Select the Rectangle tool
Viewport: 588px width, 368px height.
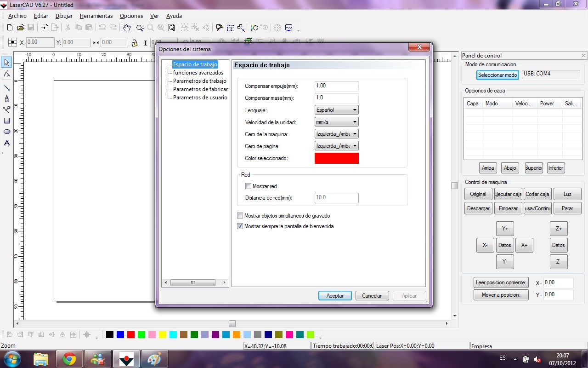[x=7, y=121]
